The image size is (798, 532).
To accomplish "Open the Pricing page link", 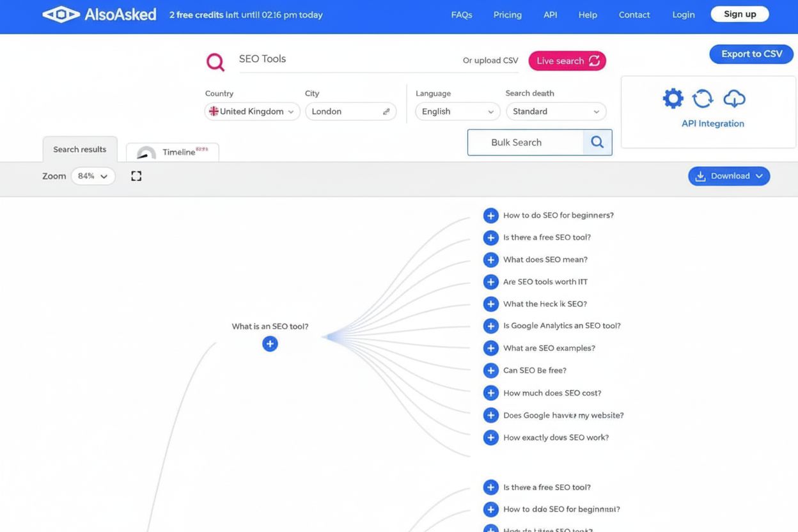I will coord(507,14).
